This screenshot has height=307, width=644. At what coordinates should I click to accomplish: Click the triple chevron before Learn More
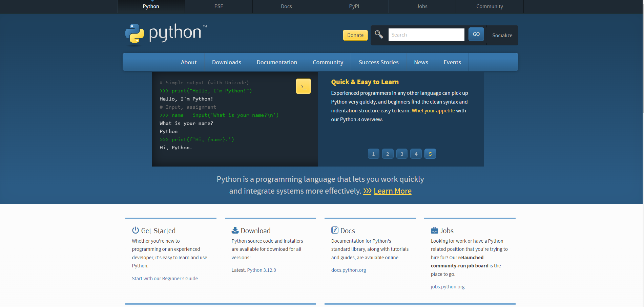(x=367, y=191)
